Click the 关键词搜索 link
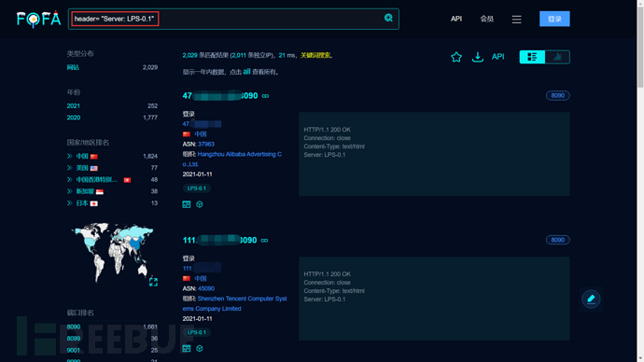Viewport: 644px width, 362px height. 315,55
